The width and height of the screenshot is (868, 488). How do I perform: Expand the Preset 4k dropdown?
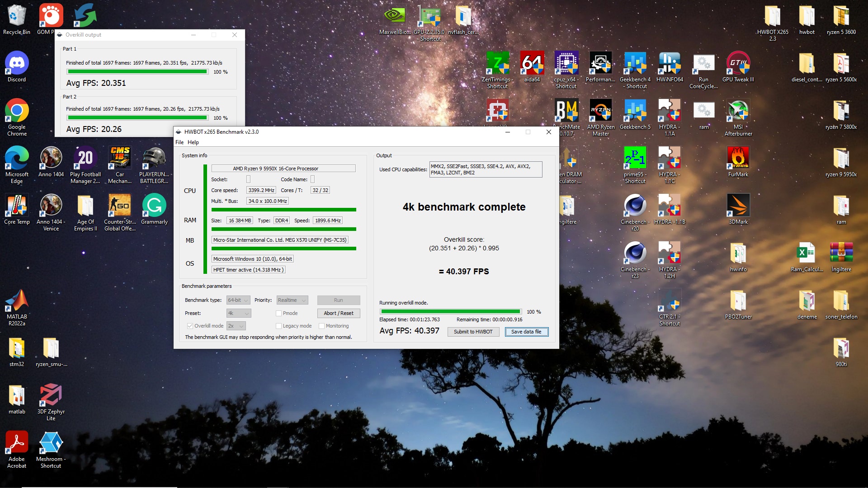click(239, 313)
